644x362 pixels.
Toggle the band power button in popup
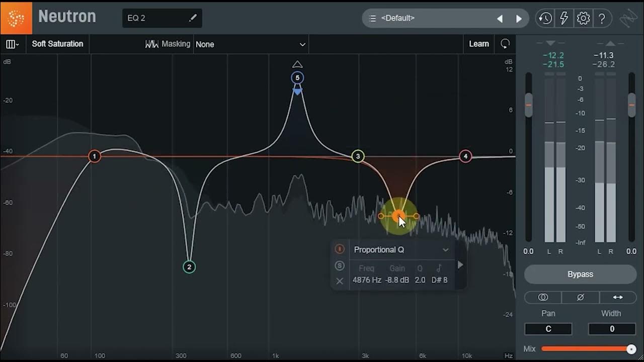pos(340,249)
